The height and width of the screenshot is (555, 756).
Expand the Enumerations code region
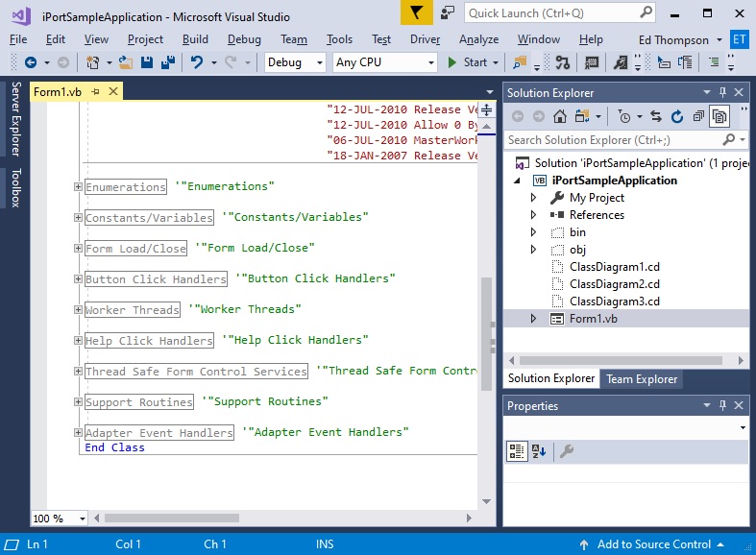pos(78,186)
